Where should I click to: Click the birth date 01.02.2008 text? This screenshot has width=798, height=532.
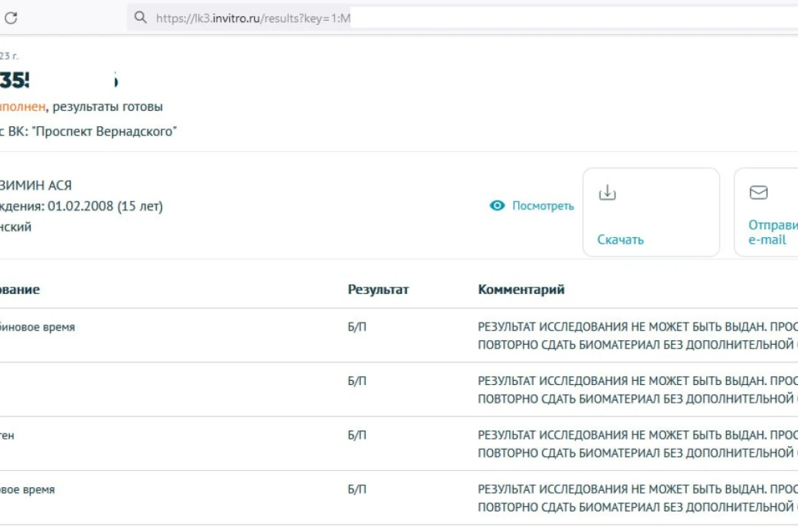(80, 206)
